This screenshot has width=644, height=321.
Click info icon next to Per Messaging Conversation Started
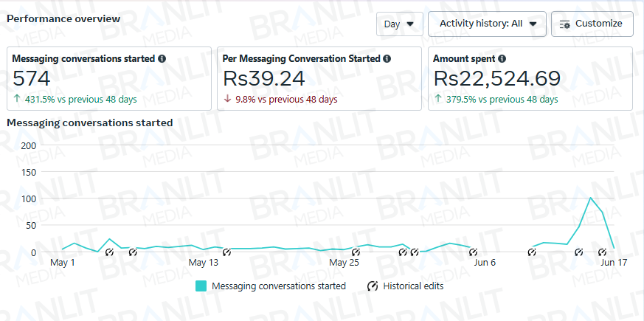[x=387, y=58]
